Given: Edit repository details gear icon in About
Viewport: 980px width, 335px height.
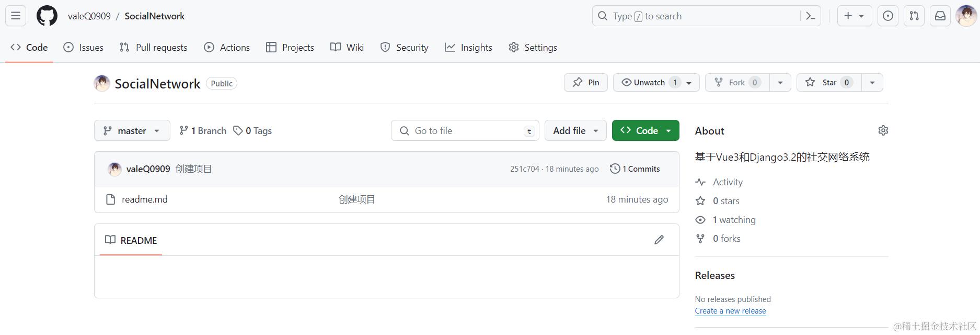Looking at the screenshot, I should pyautogui.click(x=883, y=130).
